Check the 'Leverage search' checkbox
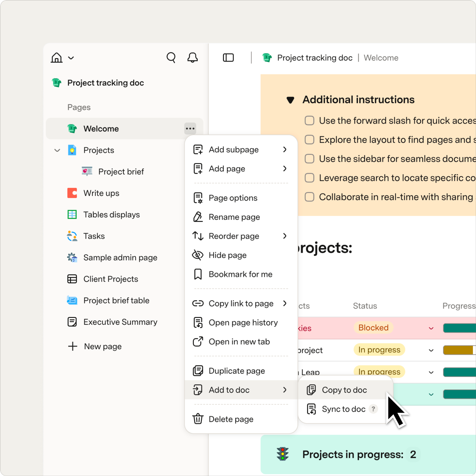This screenshot has height=476, width=476. (x=309, y=178)
